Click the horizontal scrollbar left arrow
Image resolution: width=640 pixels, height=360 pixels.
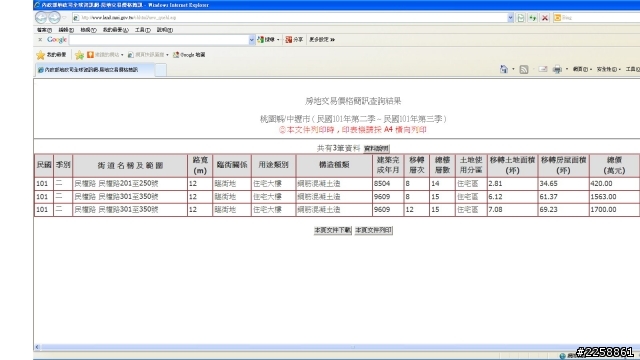[37, 347]
